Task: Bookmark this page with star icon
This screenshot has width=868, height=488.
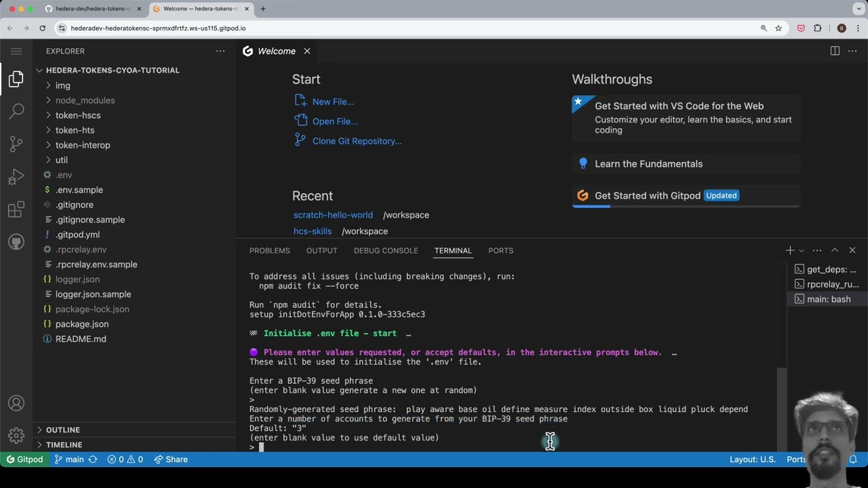Action: [778, 28]
